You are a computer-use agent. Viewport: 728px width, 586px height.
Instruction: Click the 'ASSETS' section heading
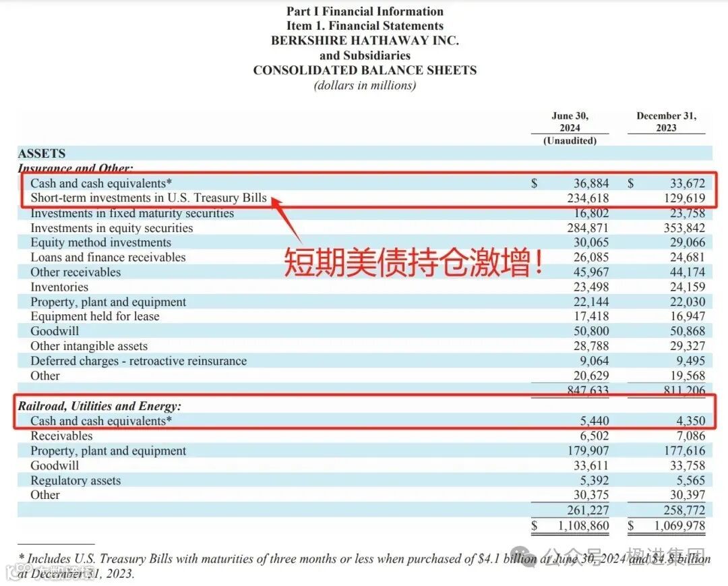tap(42, 153)
